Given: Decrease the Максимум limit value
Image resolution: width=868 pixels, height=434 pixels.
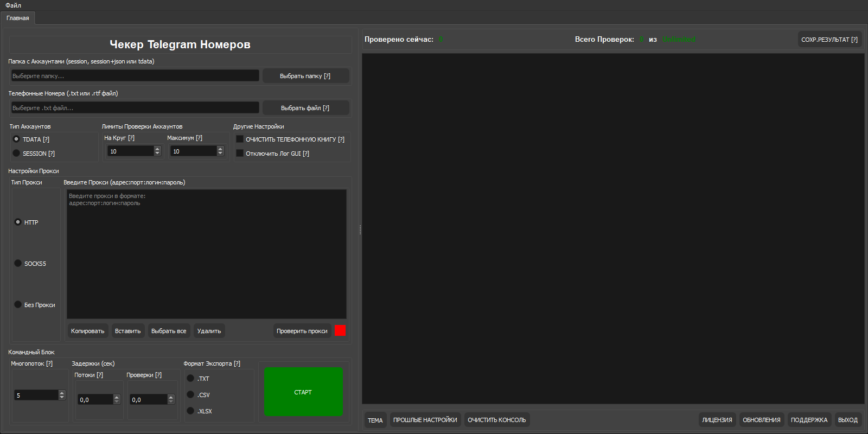Looking at the screenshot, I should (220, 154).
